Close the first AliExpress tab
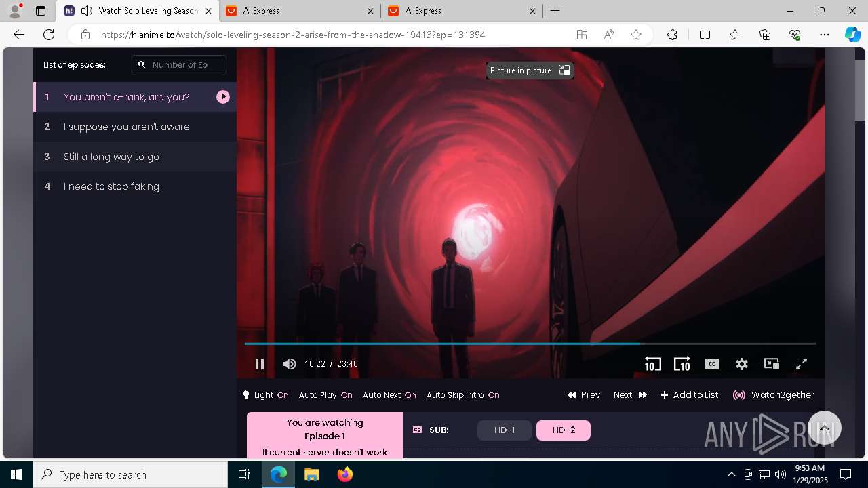Screen dimensions: 868x488 click(x=370, y=11)
